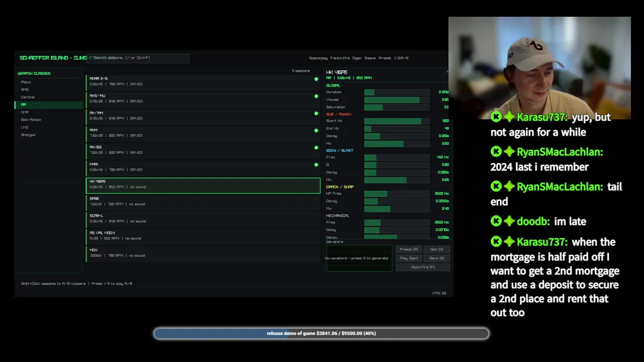Select the Carbine weapon class
The image size is (644, 362).
pyautogui.click(x=28, y=97)
